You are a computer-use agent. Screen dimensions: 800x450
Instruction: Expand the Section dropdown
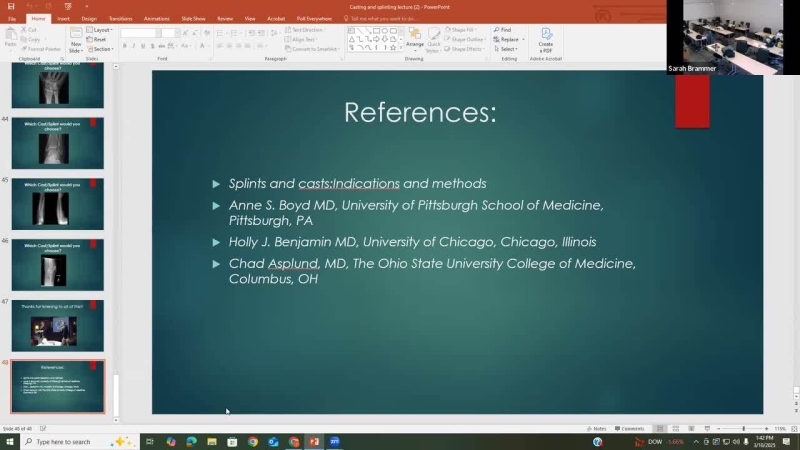tap(102, 48)
